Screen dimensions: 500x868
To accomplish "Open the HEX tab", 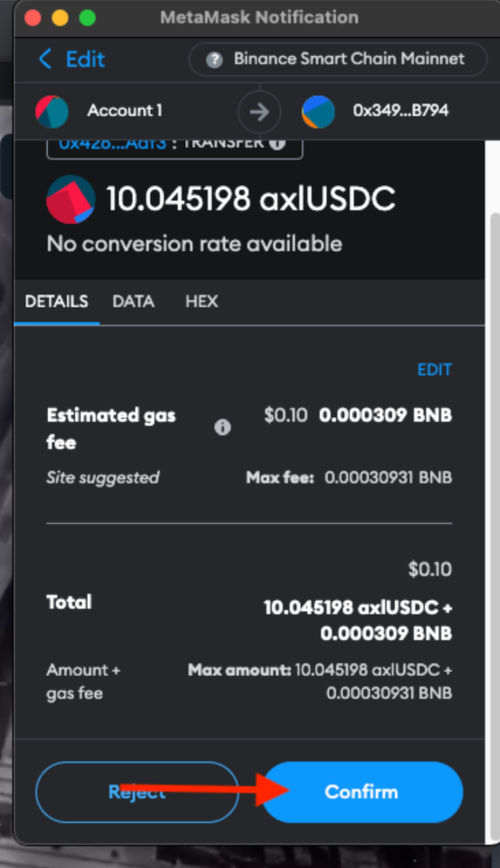I will (x=202, y=302).
